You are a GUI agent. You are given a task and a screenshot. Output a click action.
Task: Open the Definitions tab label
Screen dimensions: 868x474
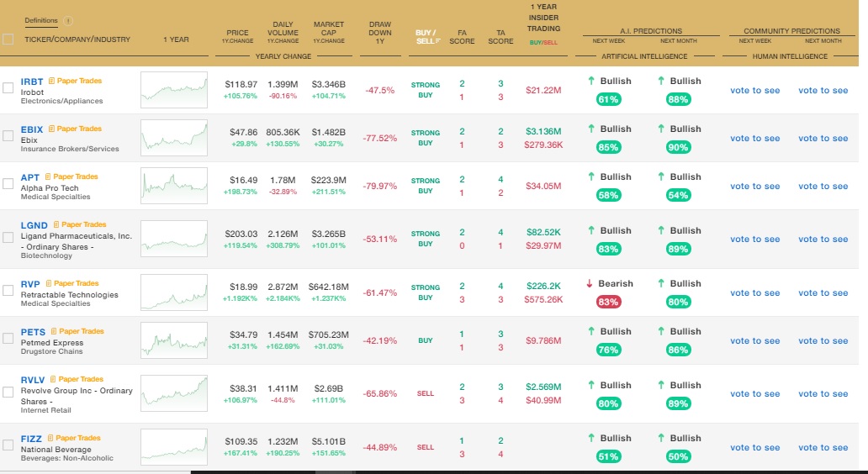point(41,20)
